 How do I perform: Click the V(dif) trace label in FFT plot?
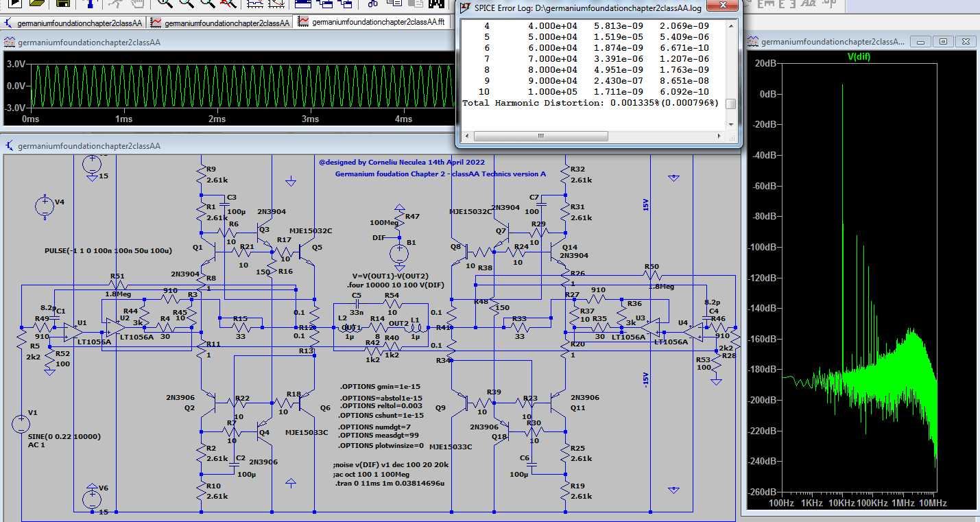point(859,56)
